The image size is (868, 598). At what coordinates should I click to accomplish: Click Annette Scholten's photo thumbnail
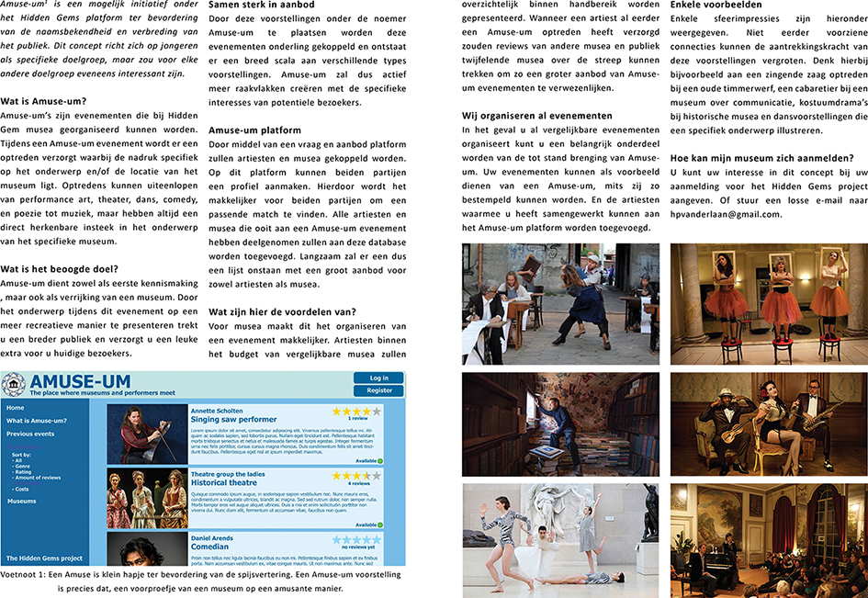[x=147, y=434]
